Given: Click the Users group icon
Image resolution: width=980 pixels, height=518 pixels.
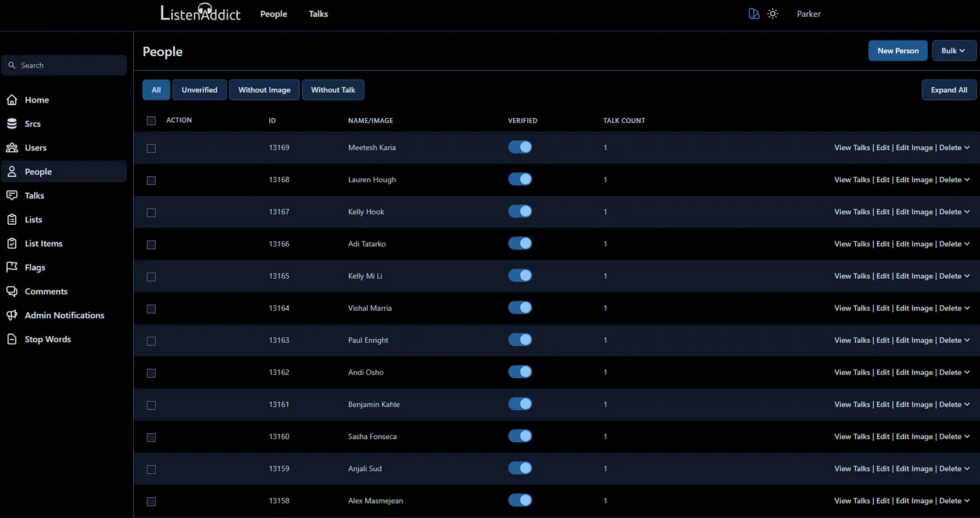Looking at the screenshot, I should tap(12, 148).
